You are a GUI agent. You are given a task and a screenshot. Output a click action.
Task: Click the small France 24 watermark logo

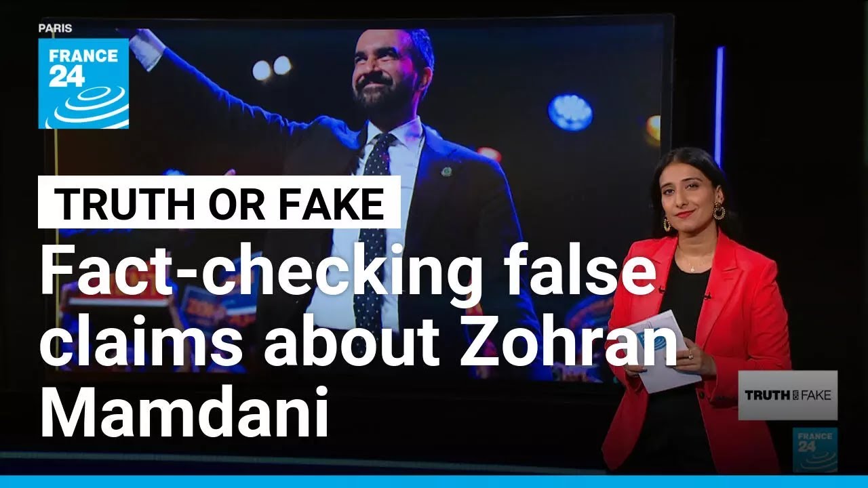pyautogui.click(x=815, y=450)
